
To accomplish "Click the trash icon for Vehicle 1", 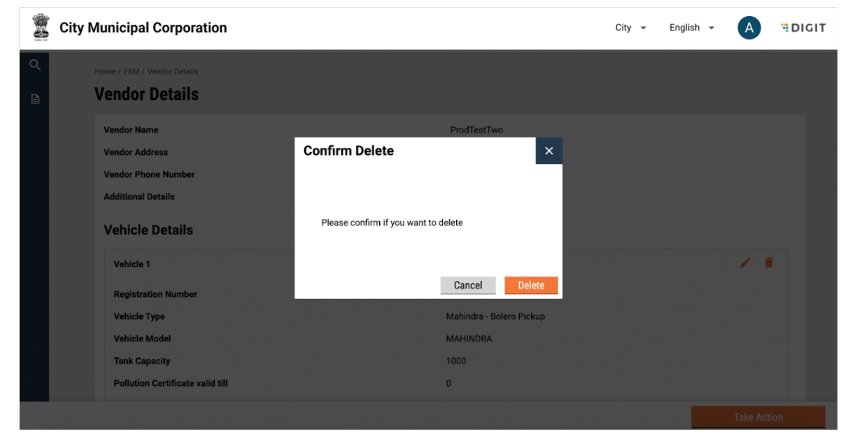I will 768,262.
